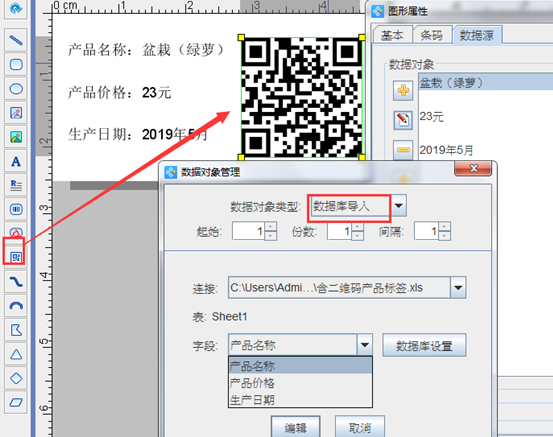Click the 数据库导入 type field
The width and height of the screenshot is (553, 437).
click(x=351, y=206)
